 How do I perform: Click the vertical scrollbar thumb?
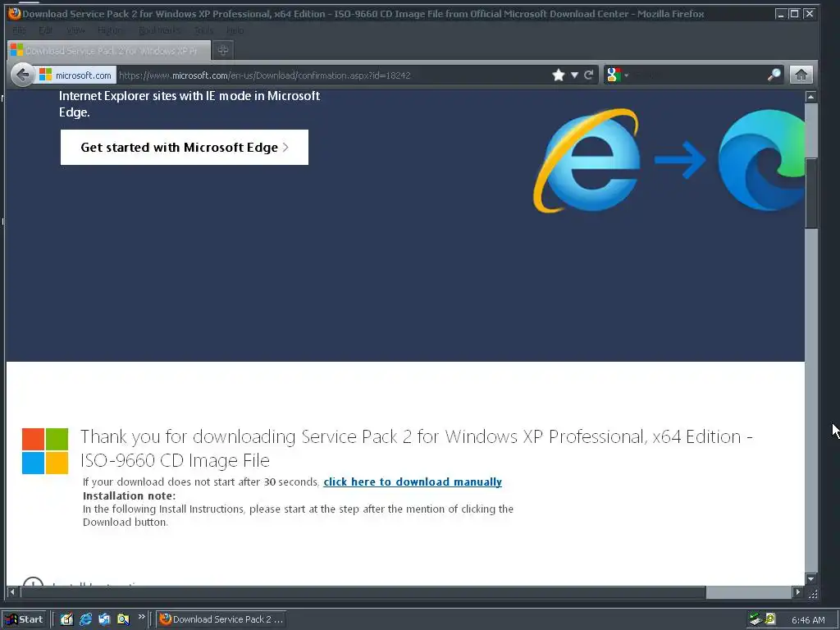pos(811,193)
